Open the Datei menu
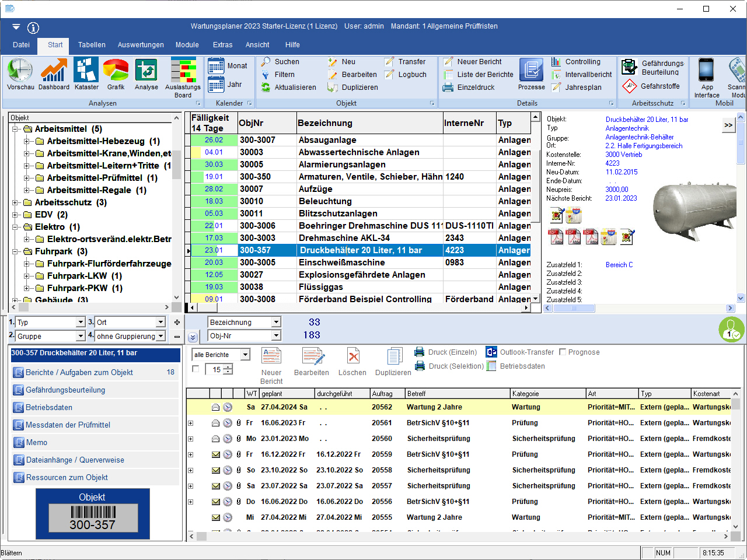This screenshot has height=560, width=747. point(21,45)
